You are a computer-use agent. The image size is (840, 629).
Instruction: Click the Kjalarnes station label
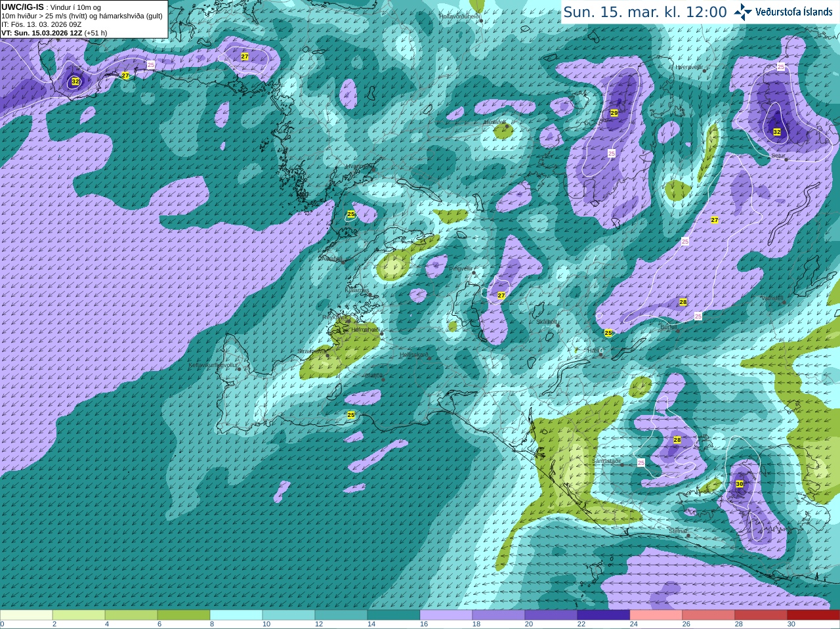point(358,290)
